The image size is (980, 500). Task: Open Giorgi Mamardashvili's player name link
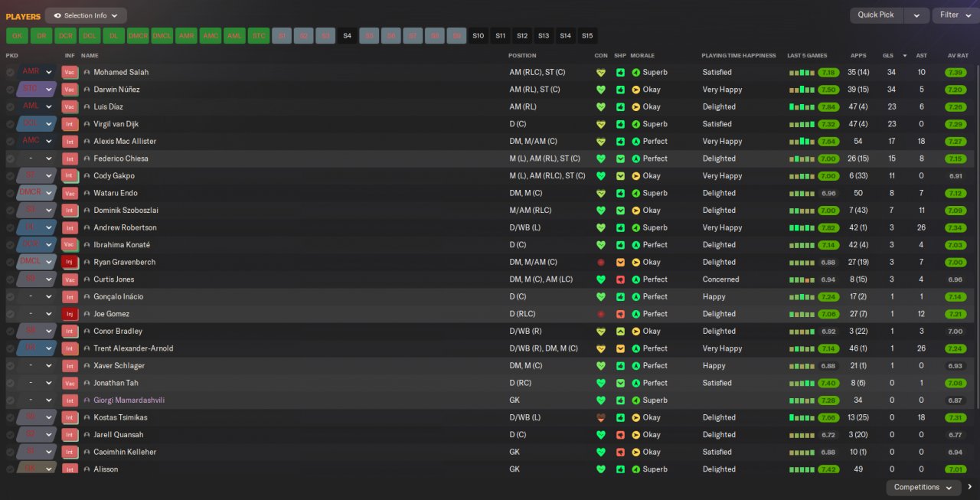(129, 400)
